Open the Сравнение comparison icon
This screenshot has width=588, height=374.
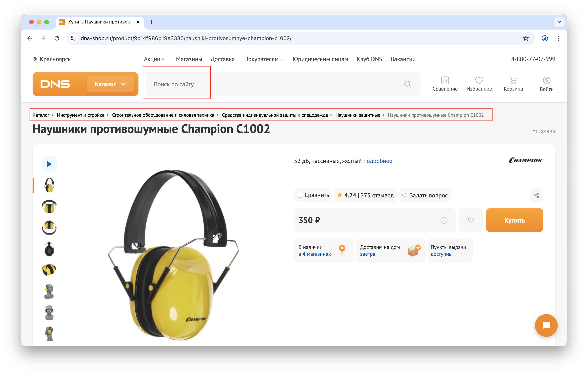click(x=445, y=81)
